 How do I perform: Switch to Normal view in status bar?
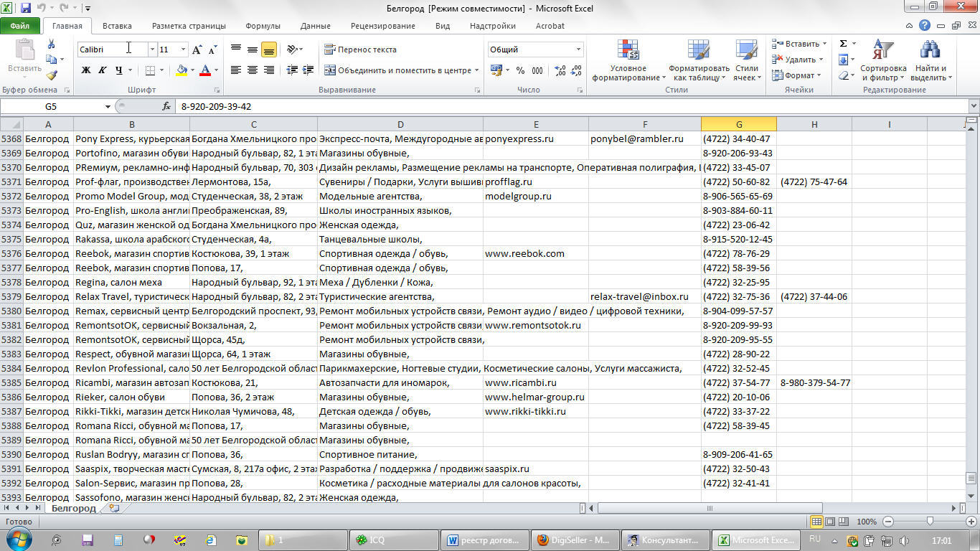pyautogui.click(x=816, y=522)
